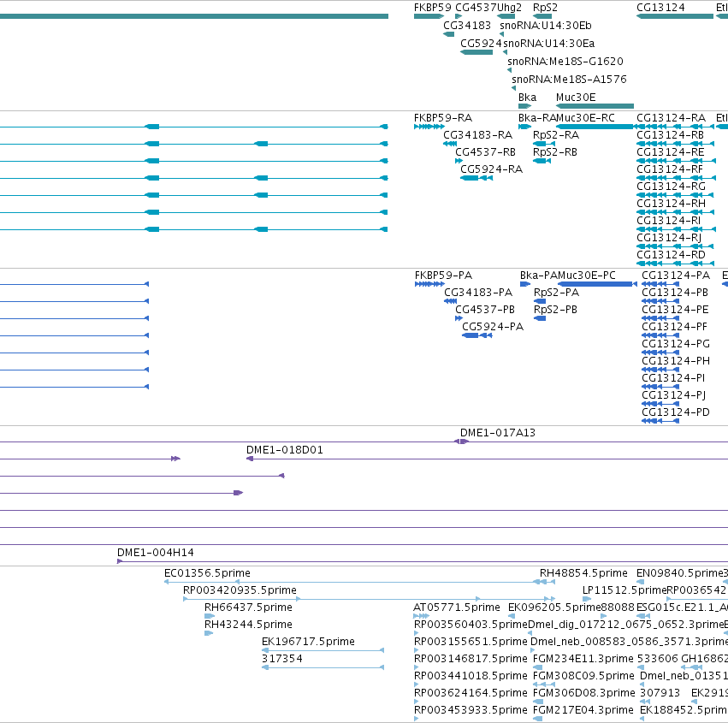
Task: Select snoRNA:Me18S-A1576 label
Action: (x=569, y=80)
